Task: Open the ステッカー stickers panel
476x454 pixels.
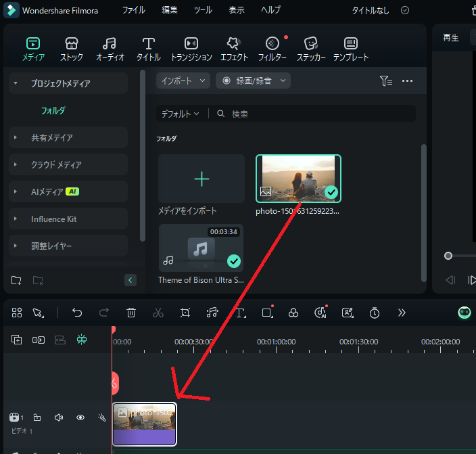Action: click(311, 49)
